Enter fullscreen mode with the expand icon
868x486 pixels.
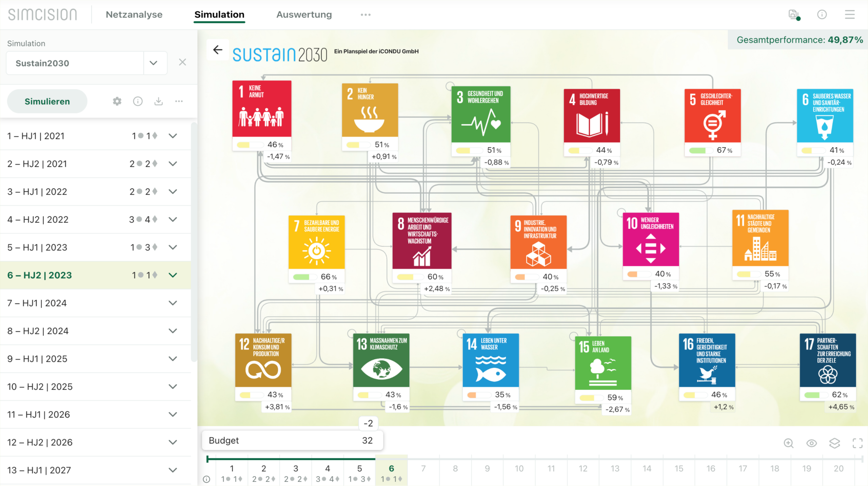pyautogui.click(x=857, y=443)
